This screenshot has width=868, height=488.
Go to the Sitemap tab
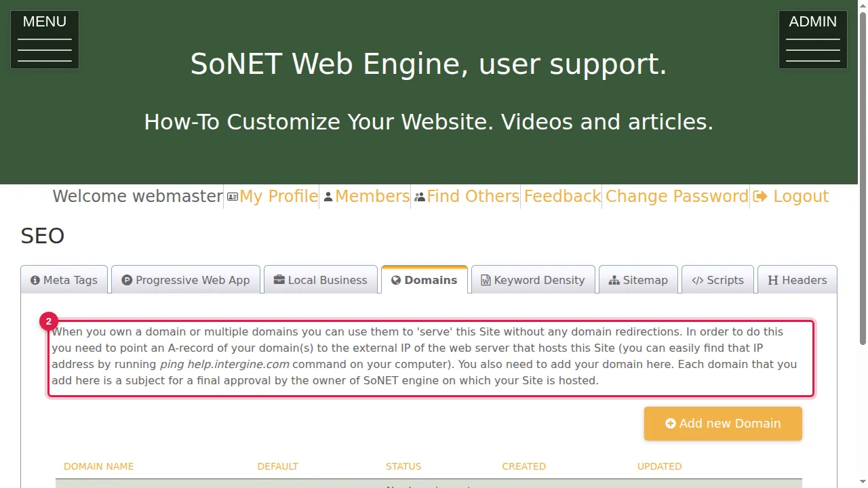pyautogui.click(x=638, y=280)
